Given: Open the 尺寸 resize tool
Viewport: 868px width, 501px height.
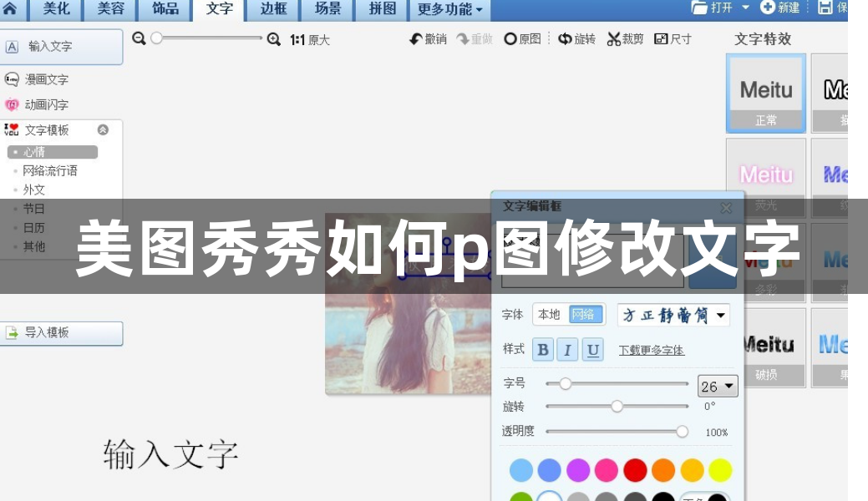Looking at the screenshot, I should click(x=673, y=38).
